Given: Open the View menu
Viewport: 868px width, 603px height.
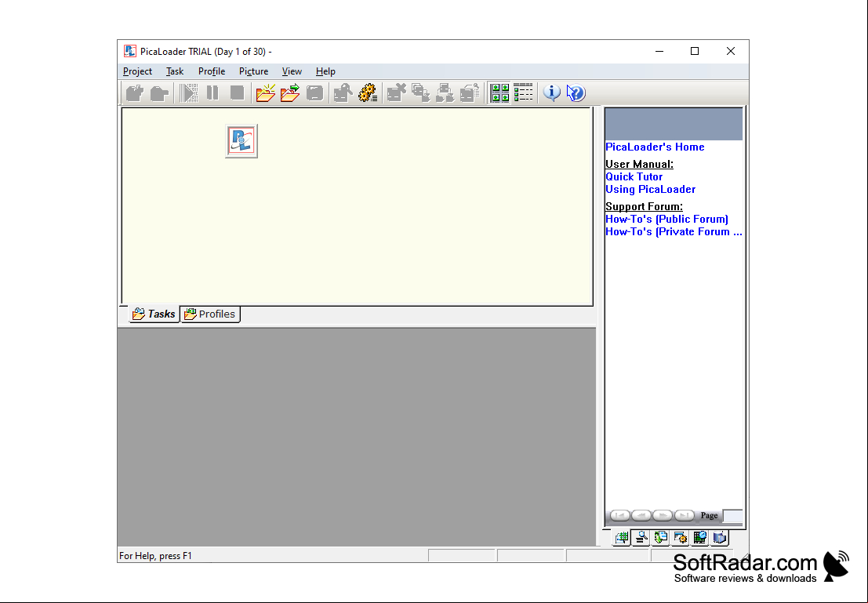Looking at the screenshot, I should (292, 71).
